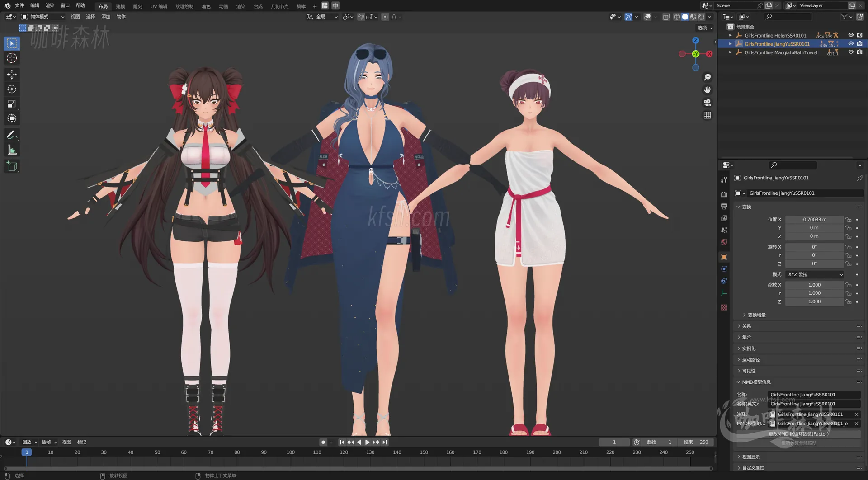This screenshot has width=868, height=480.
Task: Select the Move tool in viewport toolbar
Action: coord(11,74)
